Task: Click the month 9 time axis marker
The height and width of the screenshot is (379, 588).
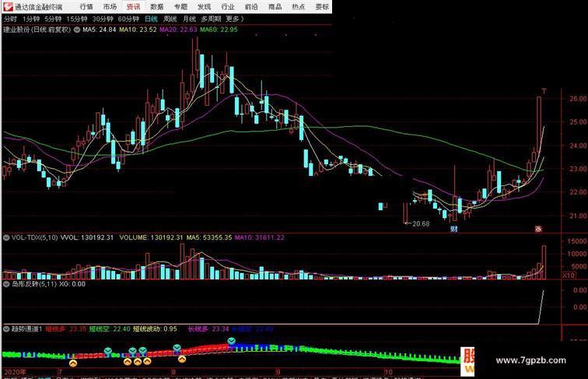Action: (278, 372)
